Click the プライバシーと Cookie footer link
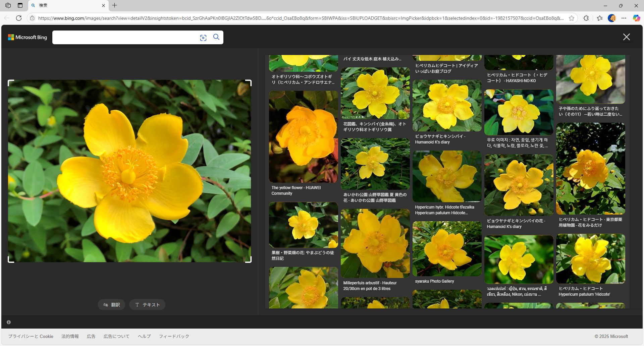Image resolution: width=644 pixels, height=346 pixels. (31, 336)
